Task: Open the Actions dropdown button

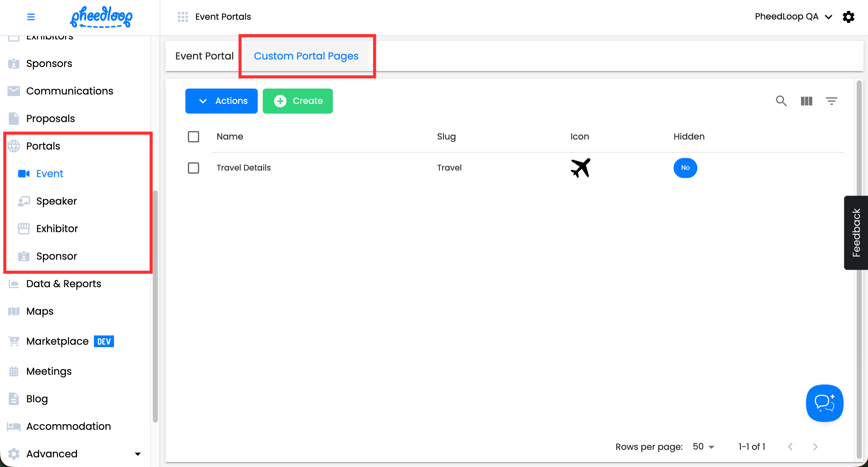Action: point(221,101)
